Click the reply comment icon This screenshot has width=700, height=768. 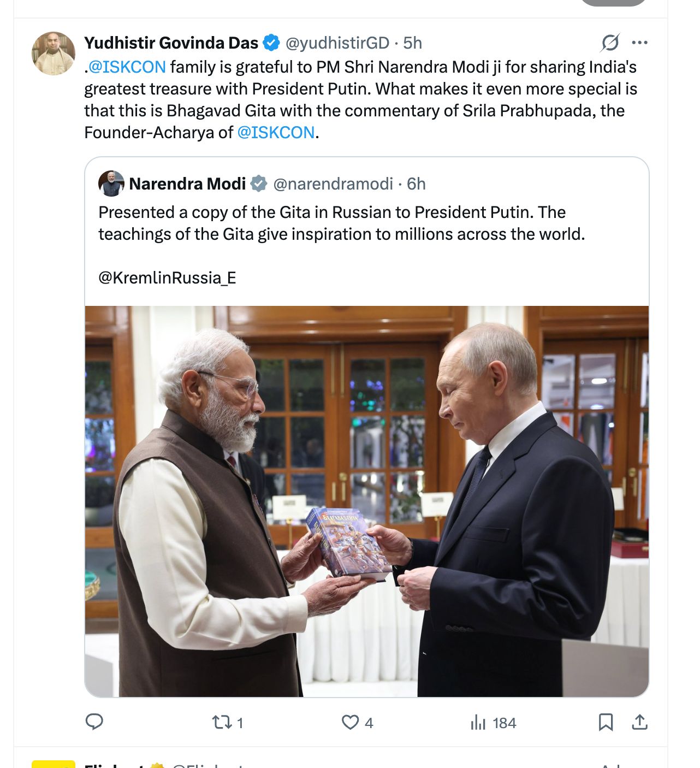pos(94,722)
